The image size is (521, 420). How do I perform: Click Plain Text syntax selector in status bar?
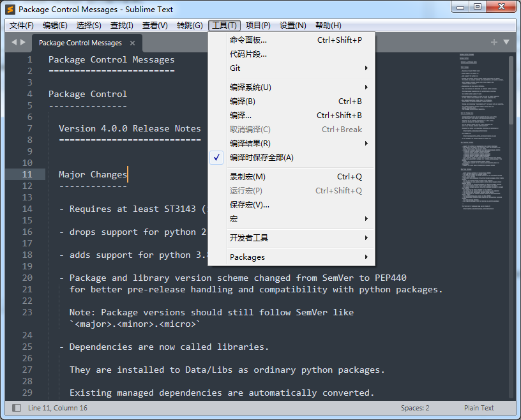pyautogui.click(x=479, y=407)
